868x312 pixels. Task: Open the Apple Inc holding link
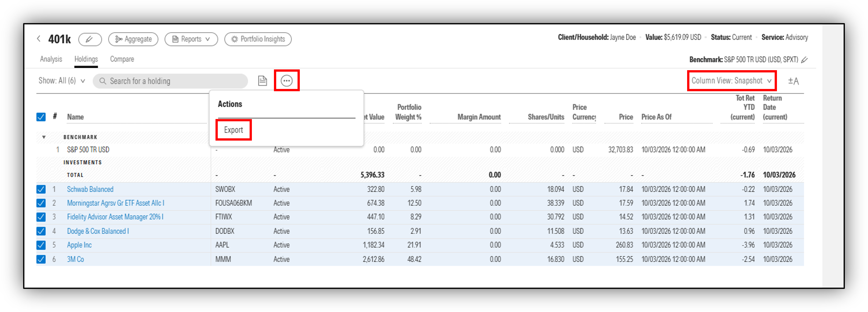pyautogui.click(x=79, y=245)
